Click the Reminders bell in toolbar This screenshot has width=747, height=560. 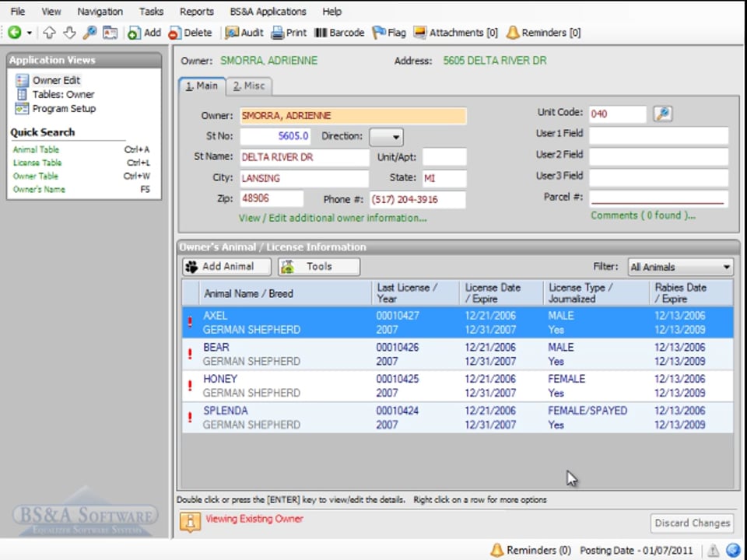[x=543, y=33]
